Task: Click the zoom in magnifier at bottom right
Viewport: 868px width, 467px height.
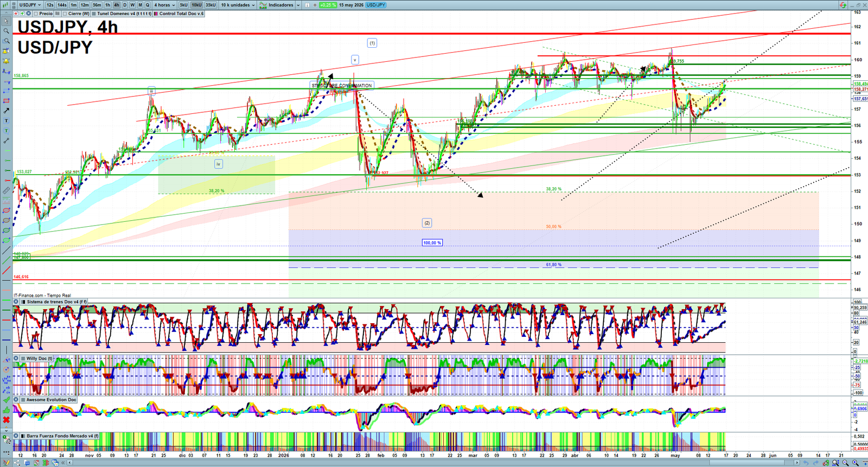Action: (856, 463)
